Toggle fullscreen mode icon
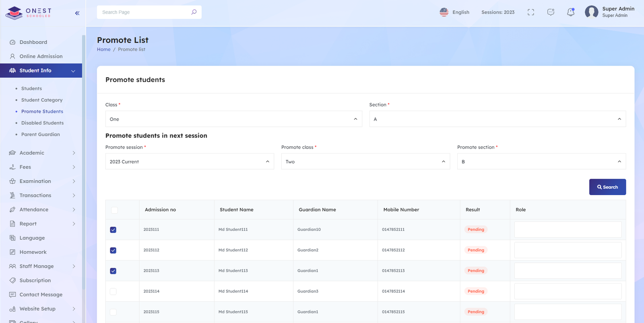Viewport: 644px width, 323px height. 531,12
